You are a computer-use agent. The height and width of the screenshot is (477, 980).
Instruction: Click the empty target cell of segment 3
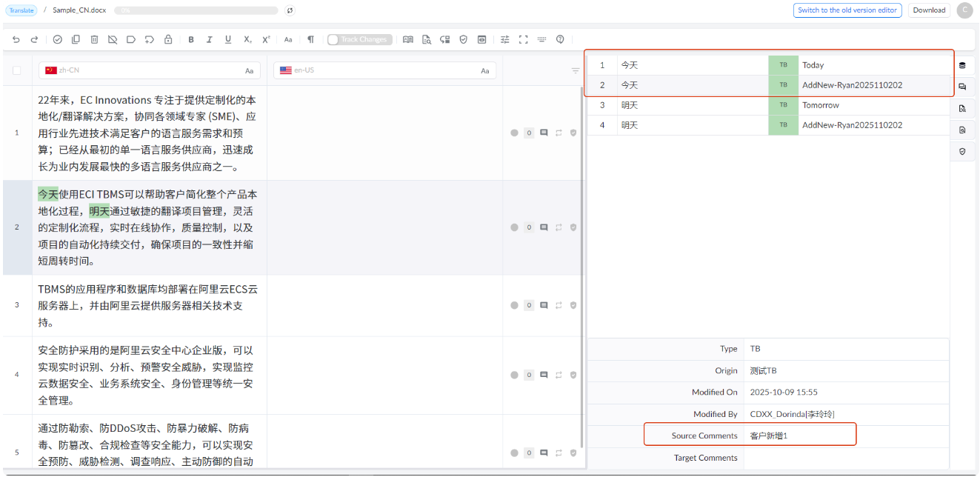pyautogui.click(x=384, y=305)
